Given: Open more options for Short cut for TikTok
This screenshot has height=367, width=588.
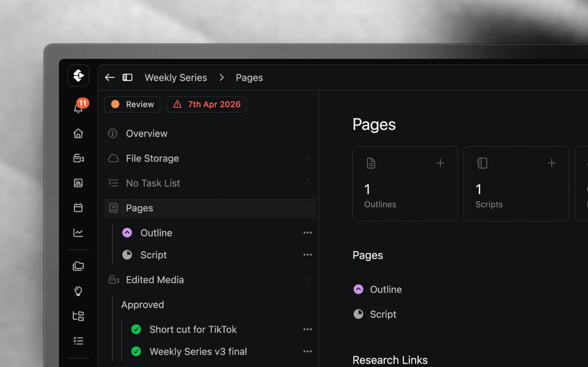Looking at the screenshot, I should click(x=308, y=329).
